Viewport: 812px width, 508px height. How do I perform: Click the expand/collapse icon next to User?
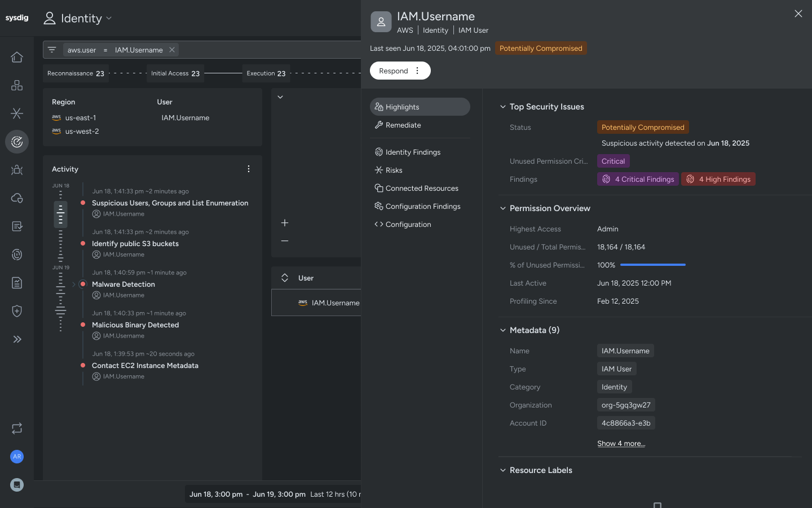(x=285, y=278)
